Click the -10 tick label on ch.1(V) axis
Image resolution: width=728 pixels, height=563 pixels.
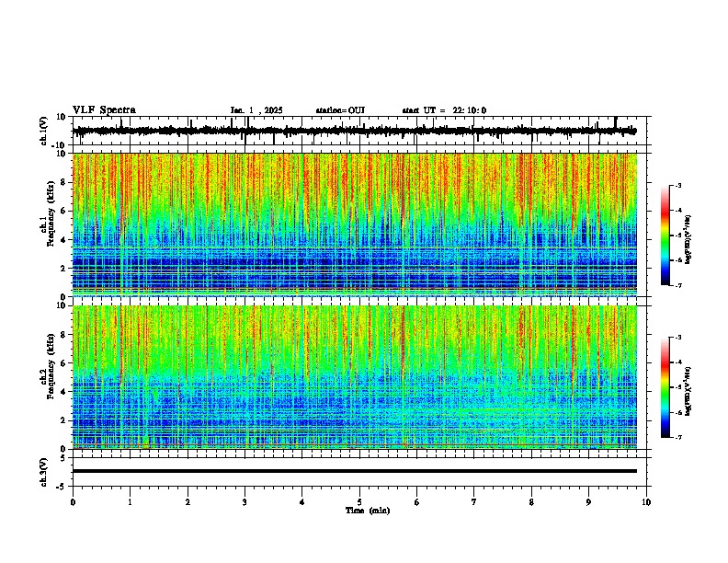coord(59,145)
